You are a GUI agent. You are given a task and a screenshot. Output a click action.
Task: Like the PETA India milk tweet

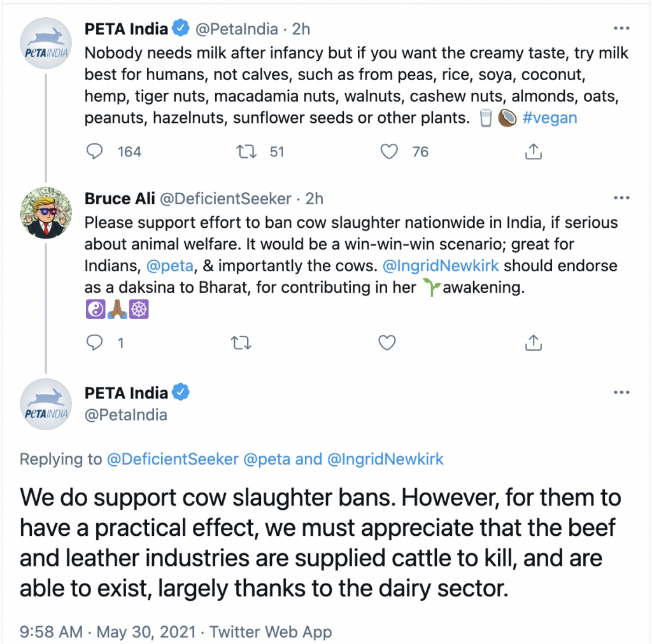[x=388, y=151]
